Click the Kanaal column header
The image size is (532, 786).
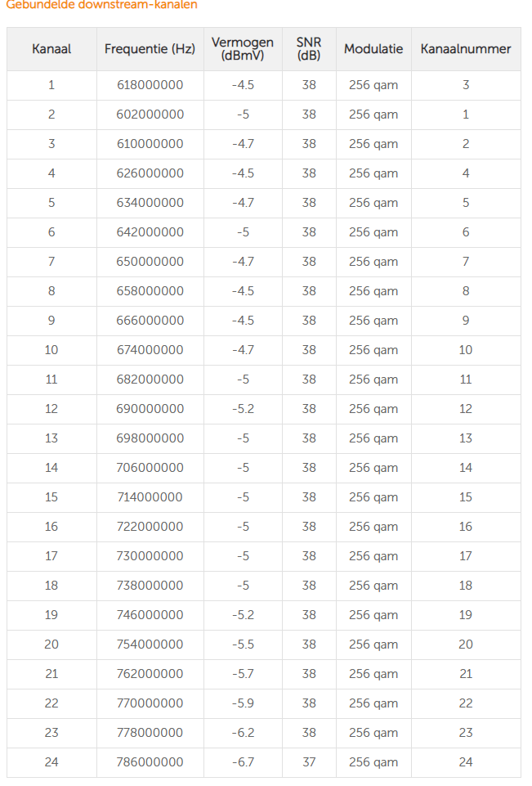[51, 49]
